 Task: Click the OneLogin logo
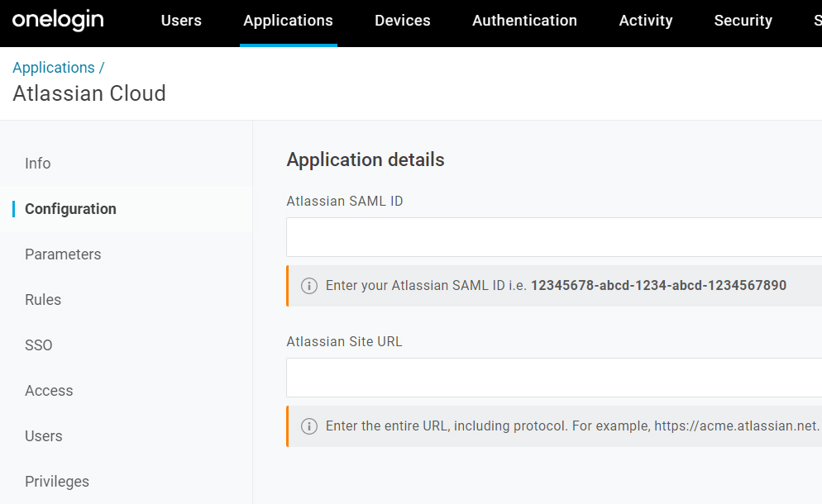pyautogui.click(x=58, y=21)
